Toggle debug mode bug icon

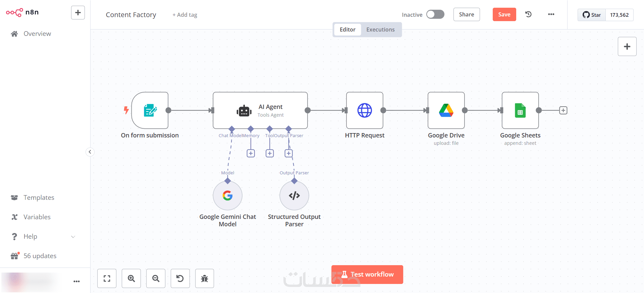point(205,278)
